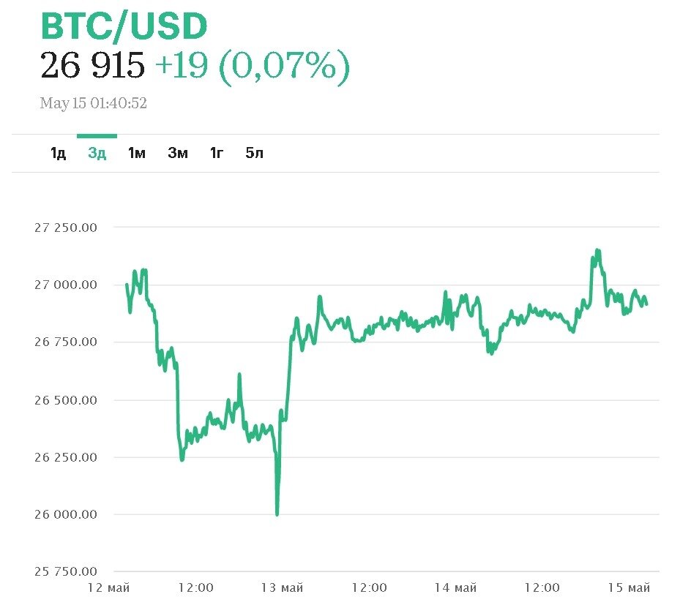
Task: Click the +19 (0,07%) price change
Action: click(253, 67)
